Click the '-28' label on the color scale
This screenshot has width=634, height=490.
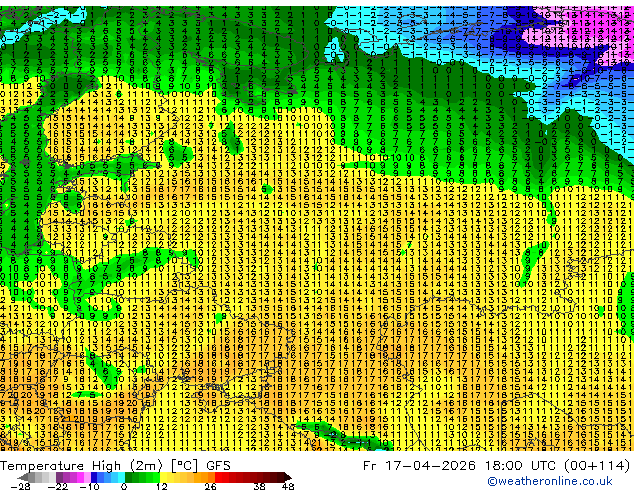20,486
